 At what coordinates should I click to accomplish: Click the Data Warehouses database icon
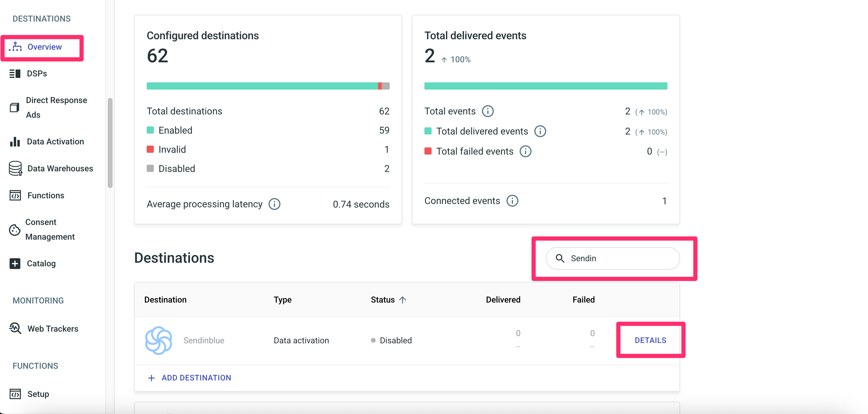pyautogui.click(x=15, y=168)
